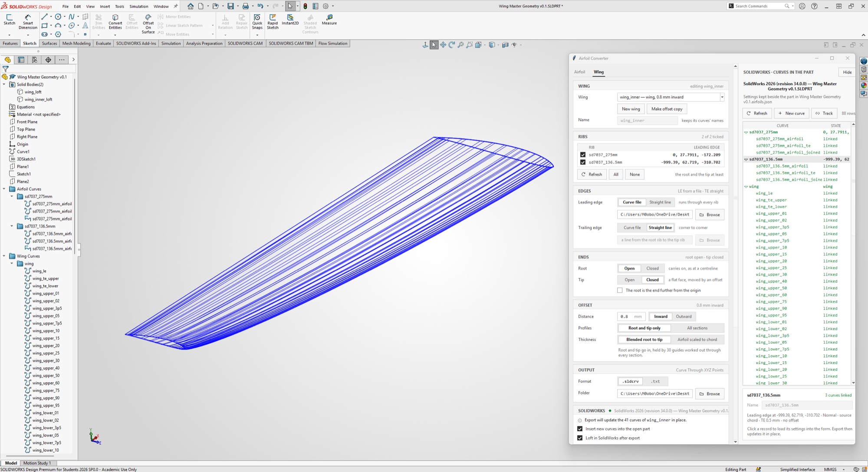The height and width of the screenshot is (472, 868).
Task: Click the output Folder path field
Action: [654, 394]
